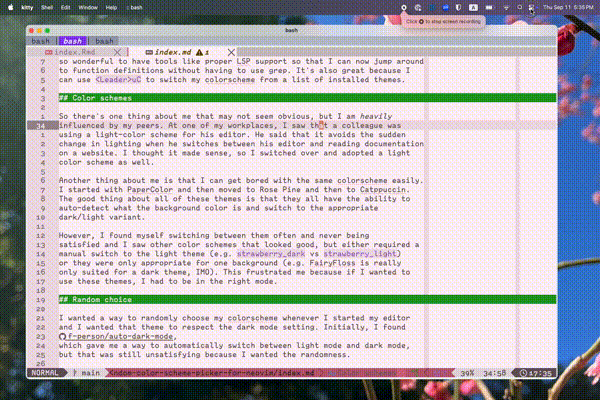Click 'bash' title in the window title bar

[x=291, y=30]
